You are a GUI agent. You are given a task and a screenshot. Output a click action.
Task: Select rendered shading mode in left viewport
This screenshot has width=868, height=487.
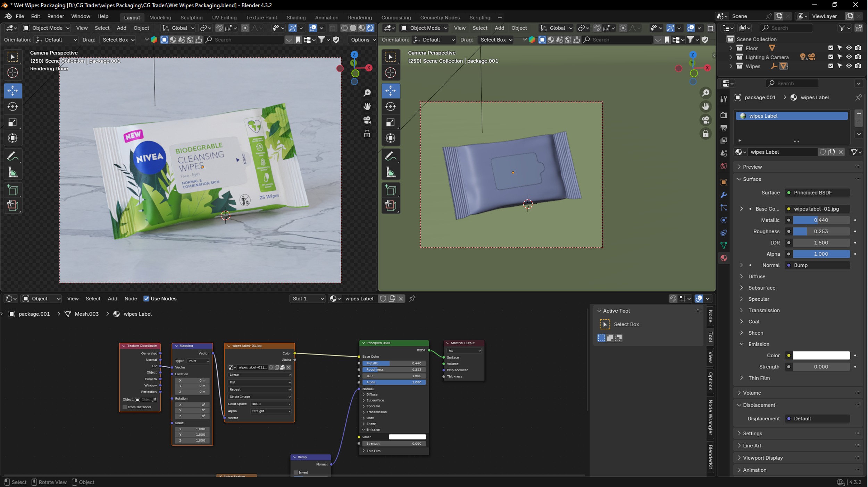click(370, 28)
